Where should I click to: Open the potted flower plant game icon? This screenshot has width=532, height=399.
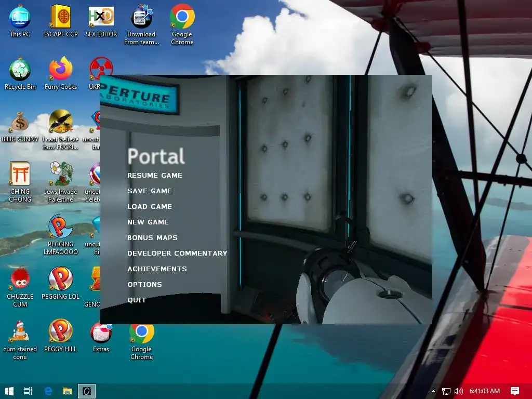(x=60, y=182)
